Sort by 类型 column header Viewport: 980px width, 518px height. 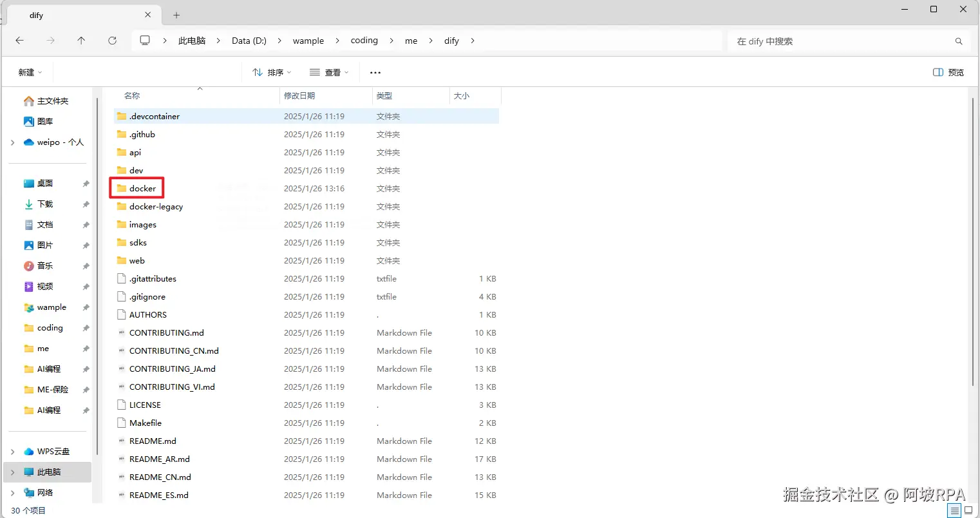tap(411, 96)
